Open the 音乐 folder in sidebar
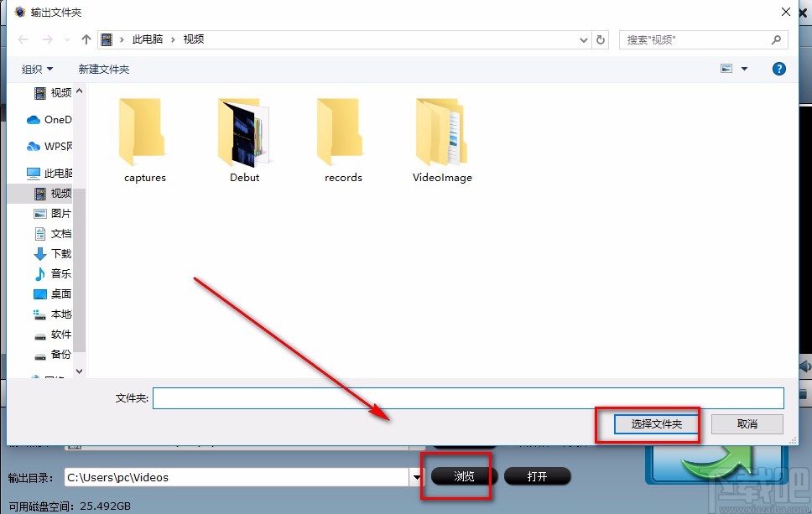 click(x=56, y=273)
